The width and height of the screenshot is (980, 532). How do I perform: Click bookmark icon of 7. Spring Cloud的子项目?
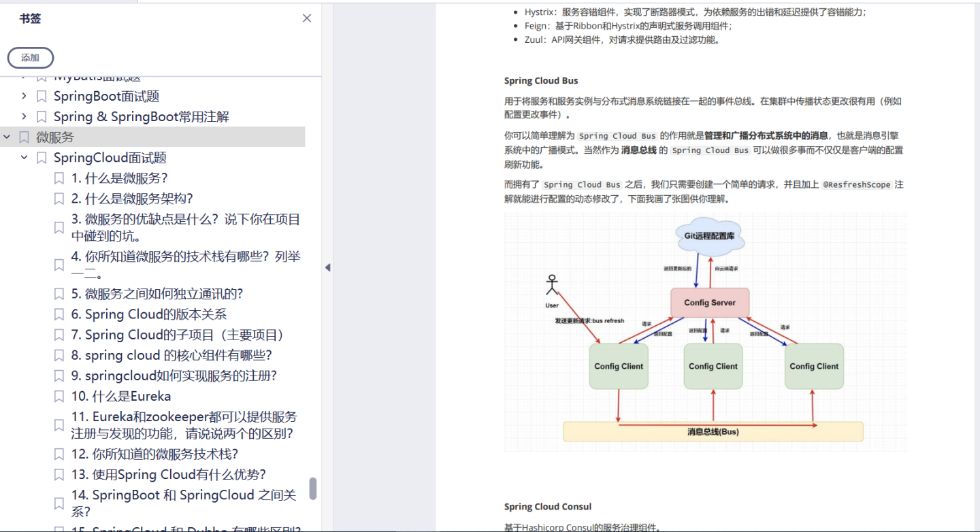click(59, 335)
